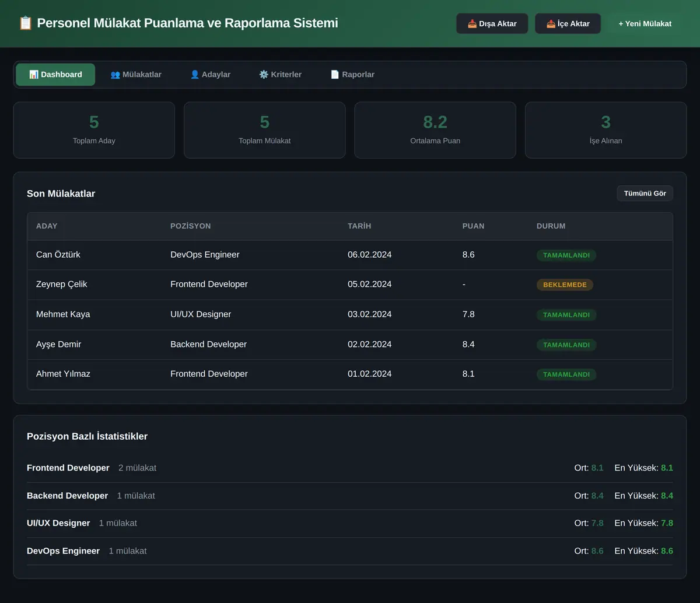Click the TARİH column header

[x=359, y=226]
